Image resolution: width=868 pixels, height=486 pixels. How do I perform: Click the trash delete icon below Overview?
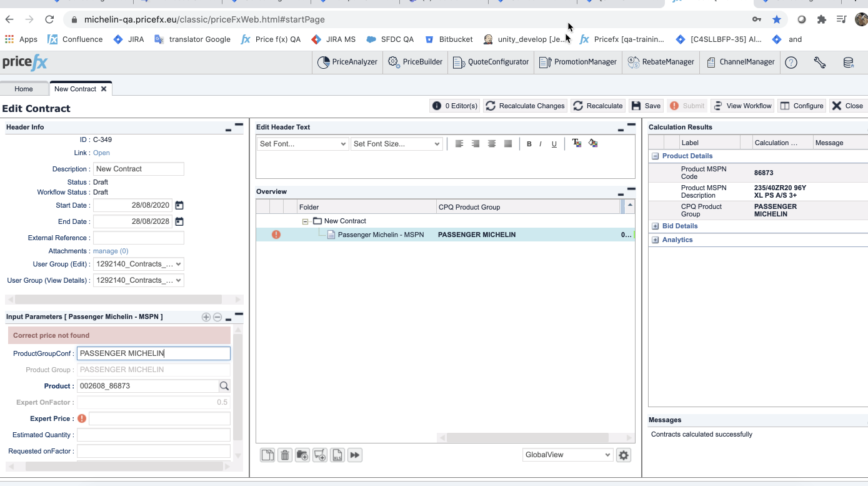[x=285, y=455]
